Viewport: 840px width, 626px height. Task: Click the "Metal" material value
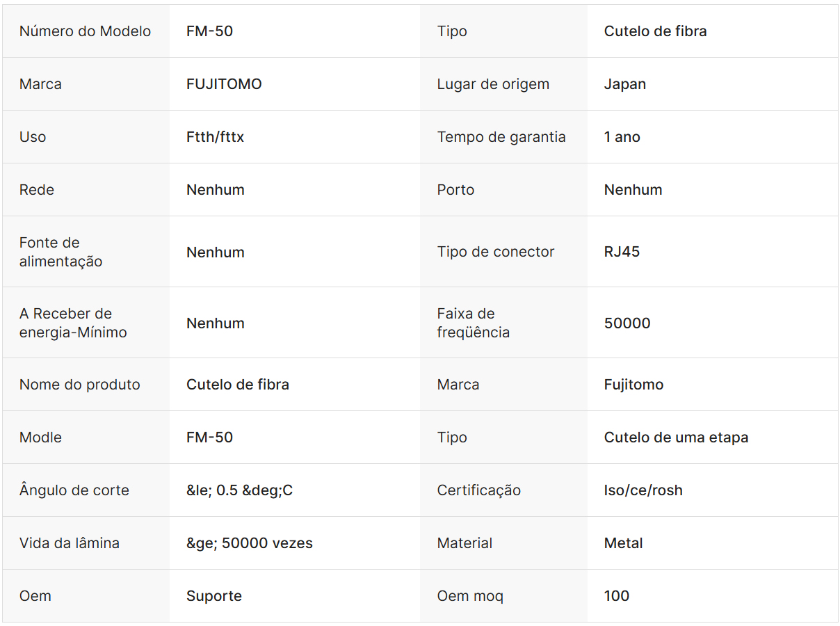(x=623, y=543)
